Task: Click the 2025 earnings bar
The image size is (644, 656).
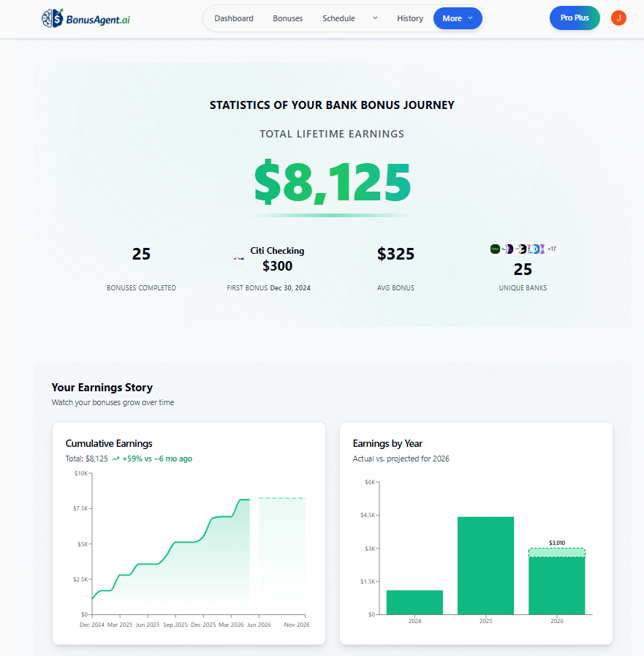Action: (485, 565)
